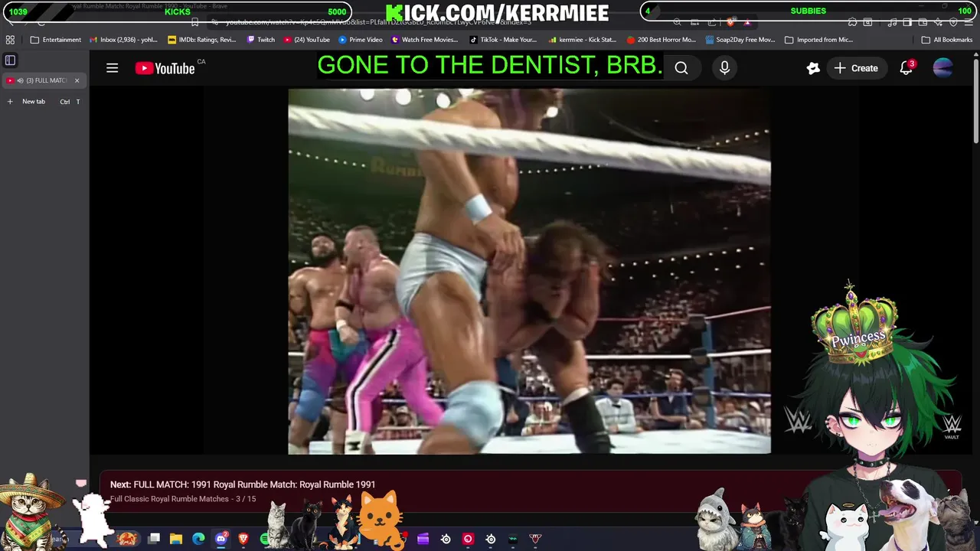Open the purple app icon on taskbar
This screenshot has height=551, width=980.
click(423, 539)
